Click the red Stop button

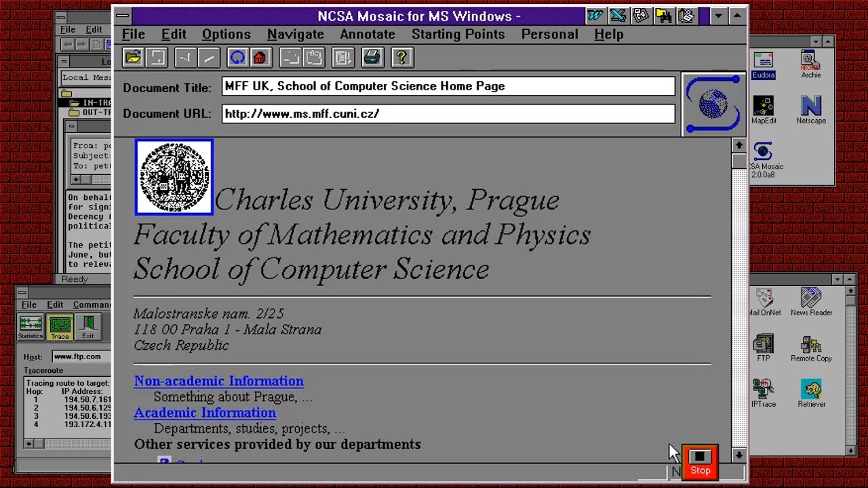700,462
